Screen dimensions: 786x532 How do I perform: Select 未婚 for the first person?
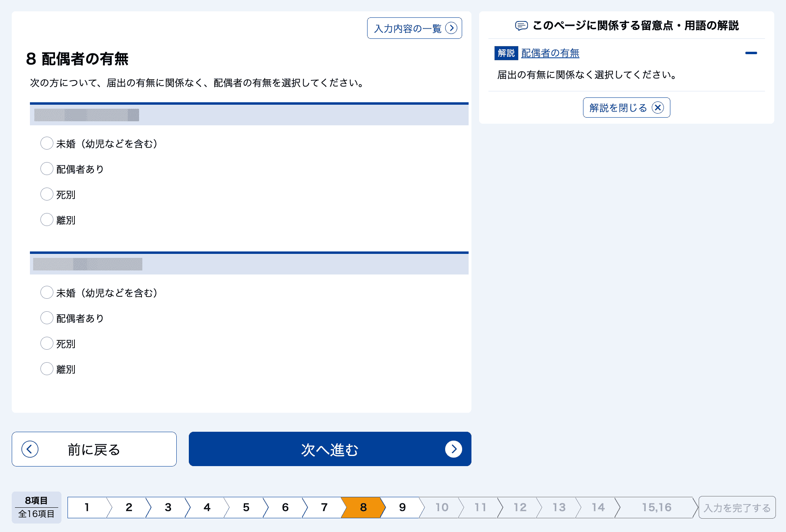click(x=47, y=143)
